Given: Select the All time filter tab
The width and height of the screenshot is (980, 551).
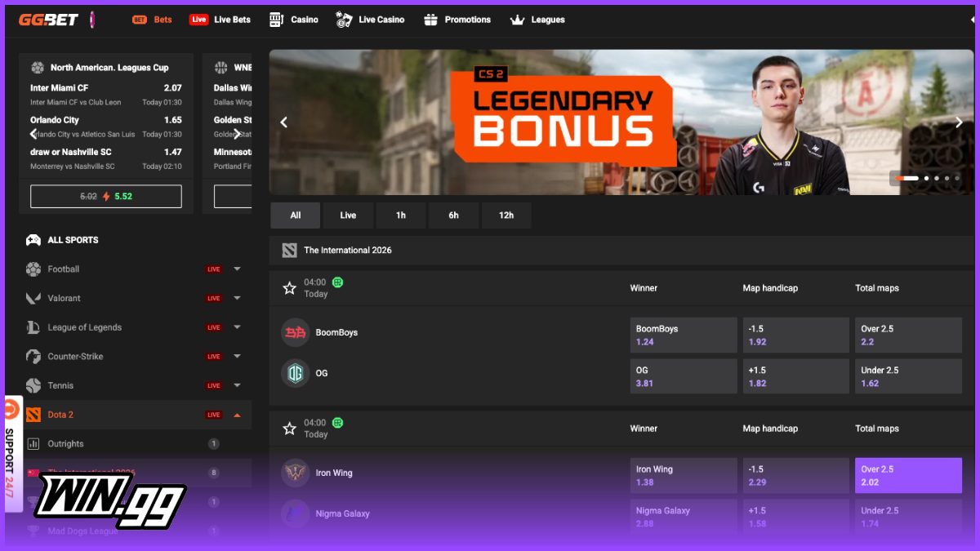Looking at the screenshot, I should pyautogui.click(x=296, y=216).
